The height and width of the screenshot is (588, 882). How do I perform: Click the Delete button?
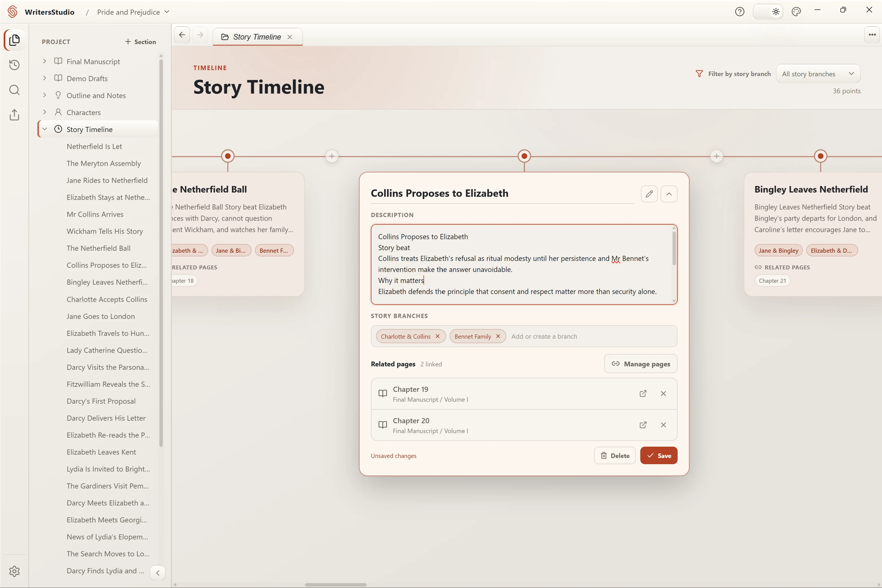[615, 456]
